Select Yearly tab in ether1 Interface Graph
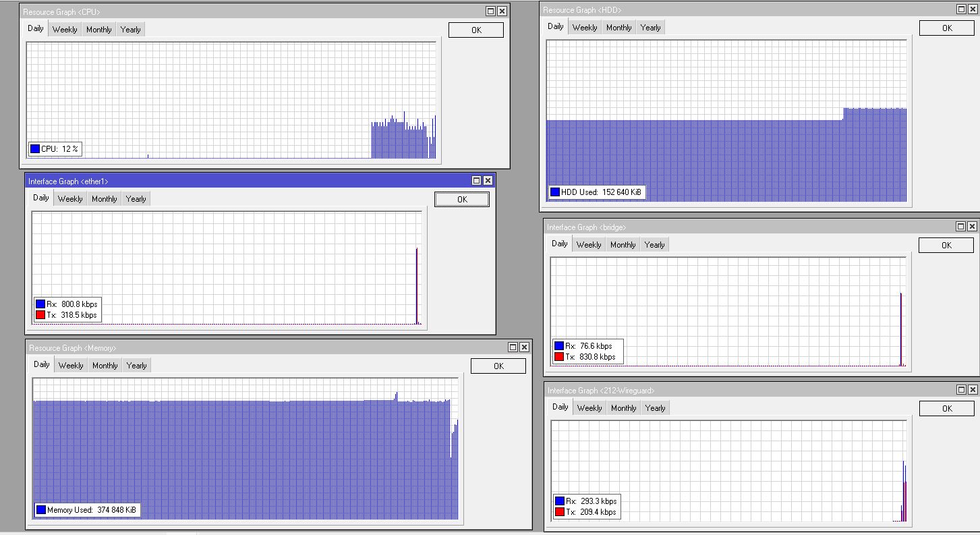This screenshot has width=980, height=535. tap(136, 199)
